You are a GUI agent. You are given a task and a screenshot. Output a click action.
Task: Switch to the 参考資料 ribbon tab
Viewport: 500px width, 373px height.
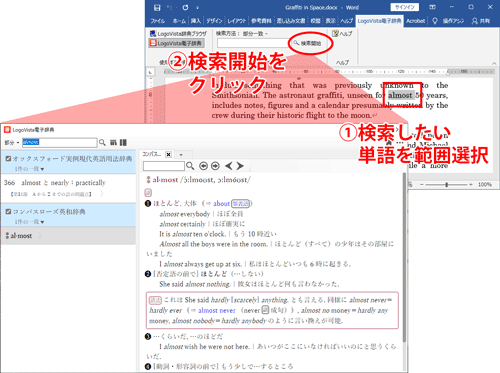click(x=261, y=21)
